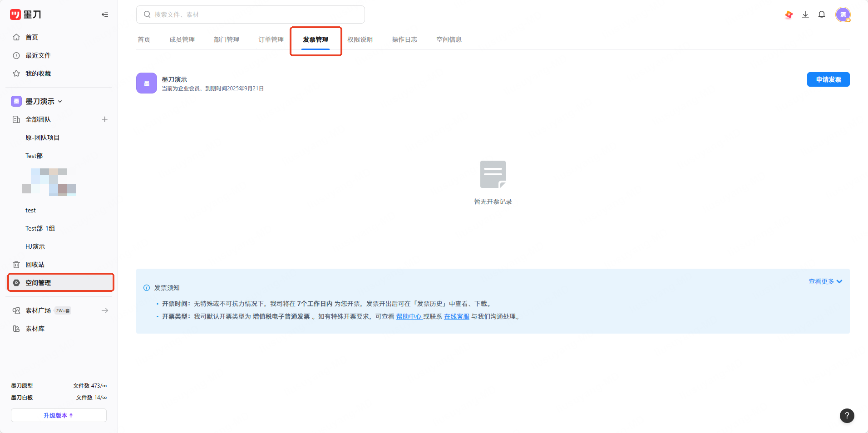Switch to the 空间信息 tab
The image size is (868, 433).
pyautogui.click(x=449, y=39)
